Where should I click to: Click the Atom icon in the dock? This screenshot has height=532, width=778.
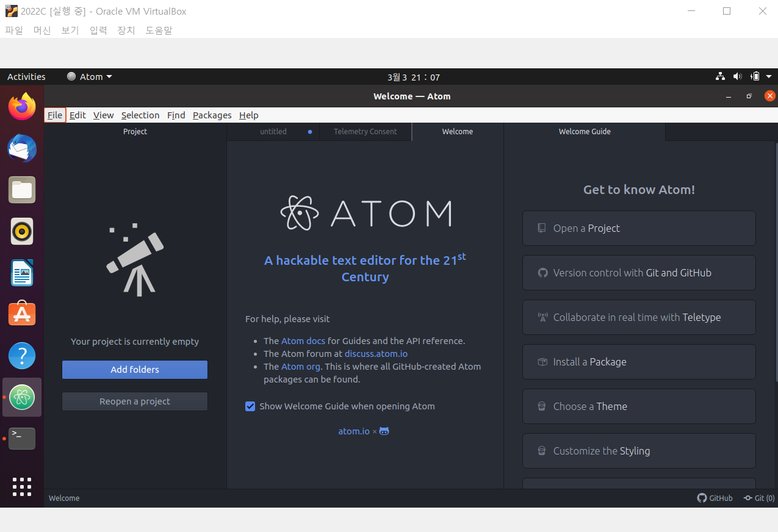22,397
